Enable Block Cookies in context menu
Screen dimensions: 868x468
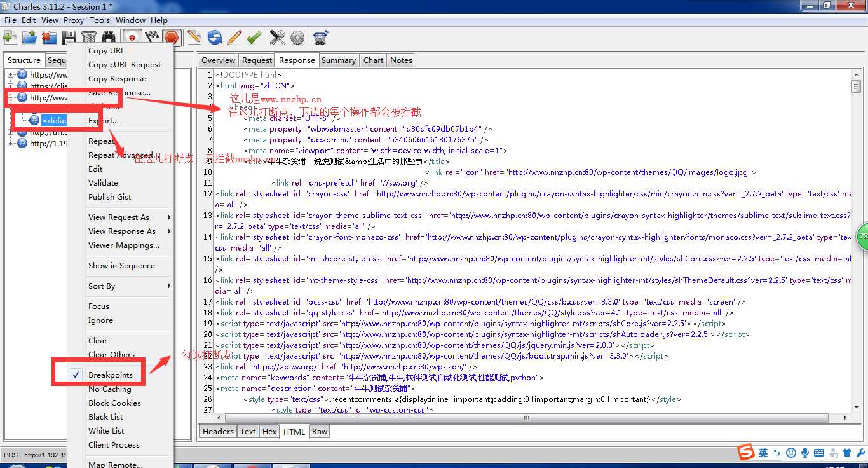click(114, 403)
